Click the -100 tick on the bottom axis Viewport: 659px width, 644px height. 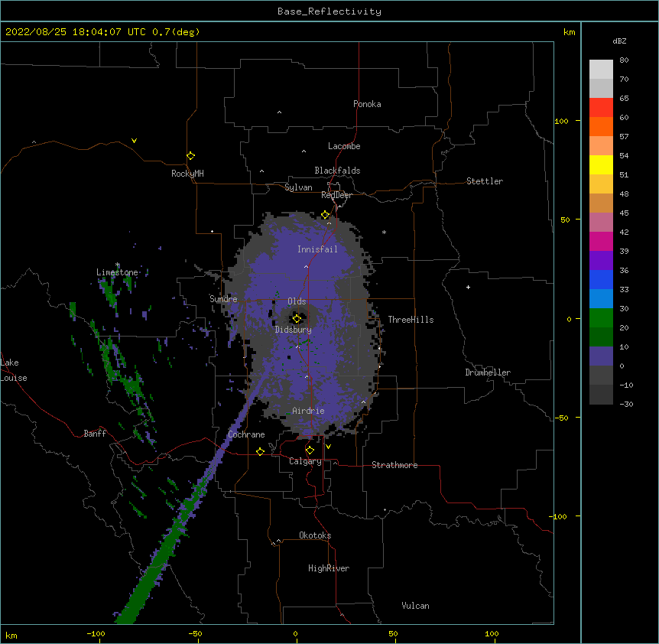96,633
